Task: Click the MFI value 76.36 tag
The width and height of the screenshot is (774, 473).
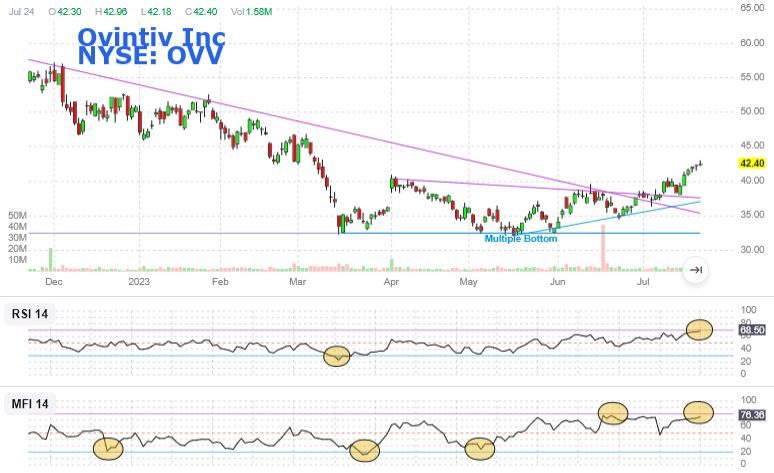Action: (x=751, y=414)
